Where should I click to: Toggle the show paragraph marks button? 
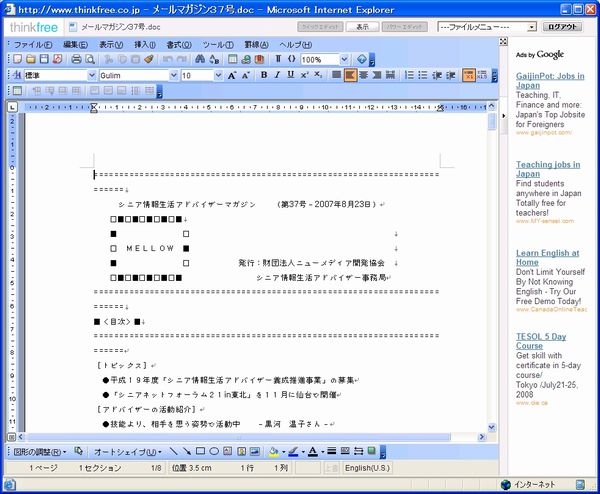point(278,60)
